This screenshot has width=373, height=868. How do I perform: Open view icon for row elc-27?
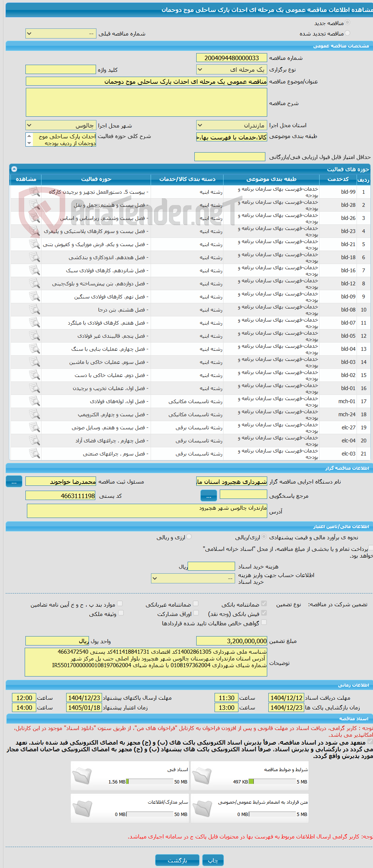point(34,427)
